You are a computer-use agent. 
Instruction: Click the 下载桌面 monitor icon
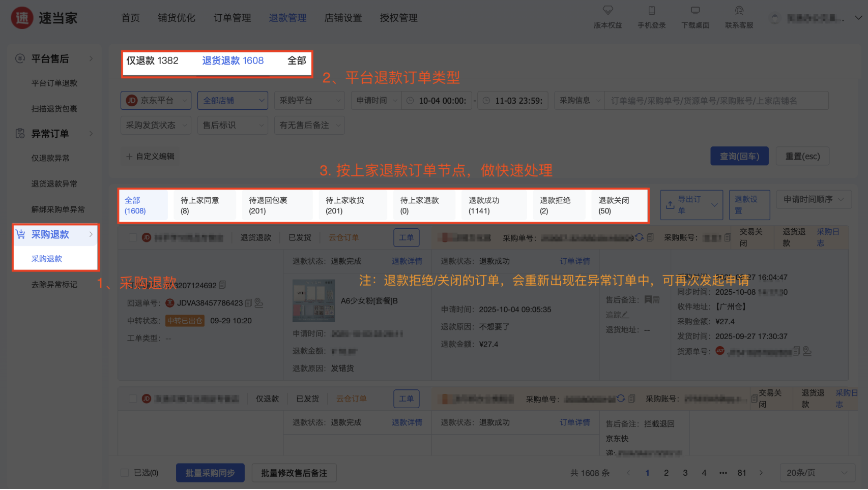[695, 10]
